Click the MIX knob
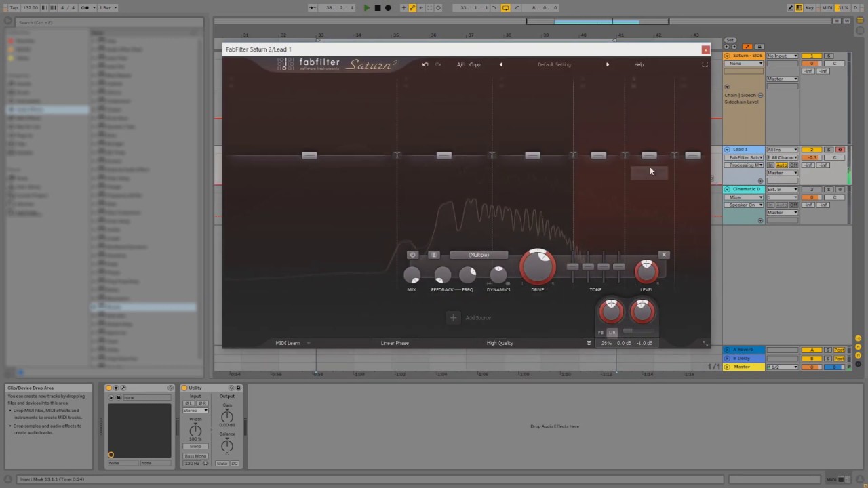The width and height of the screenshot is (868, 488). (x=412, y=274)
